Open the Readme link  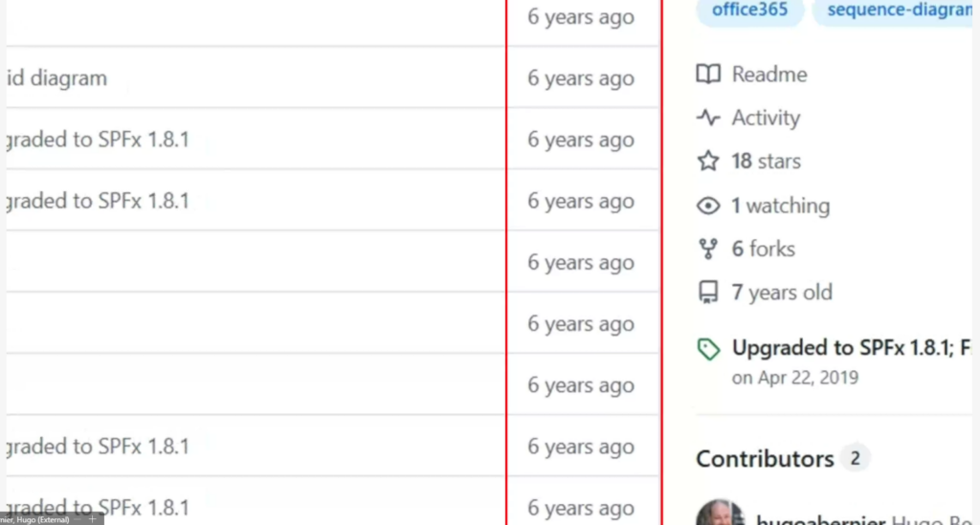(x=769, y=75)
